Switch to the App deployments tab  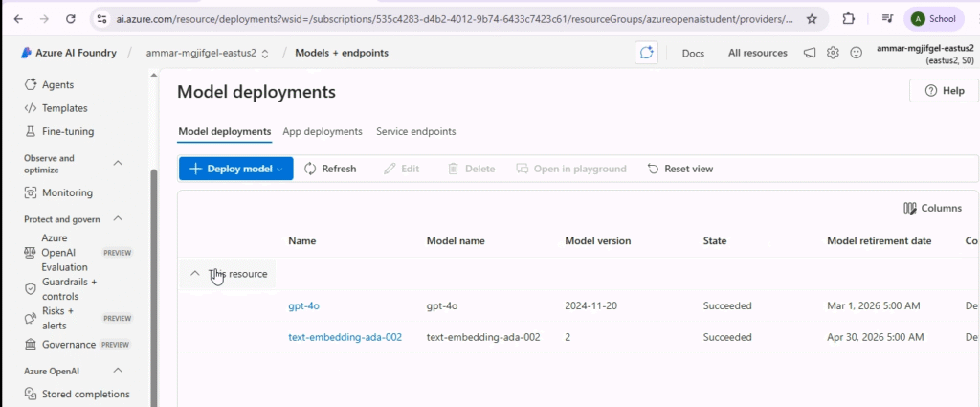(x=323, y=131)
